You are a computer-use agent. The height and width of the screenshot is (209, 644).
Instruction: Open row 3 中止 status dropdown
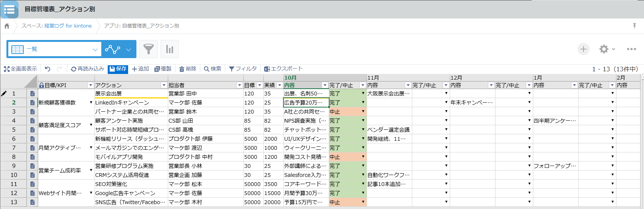coord(363,111)
